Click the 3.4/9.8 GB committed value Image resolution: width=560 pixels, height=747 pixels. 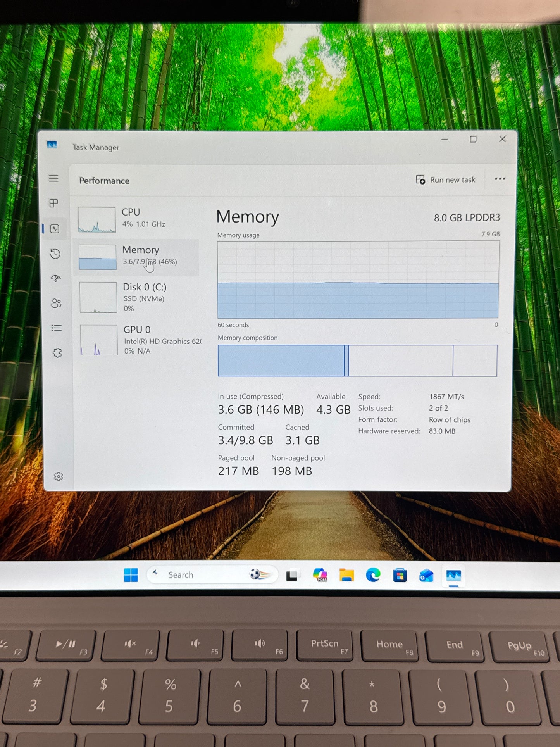tap(246, 440)
